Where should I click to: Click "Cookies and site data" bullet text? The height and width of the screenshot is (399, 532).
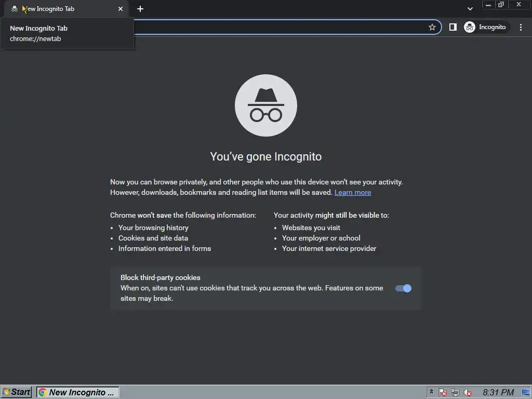[x=153, y=238]
